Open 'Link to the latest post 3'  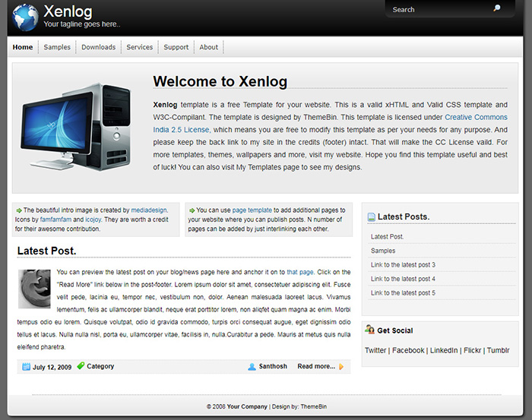coord(403,265)
